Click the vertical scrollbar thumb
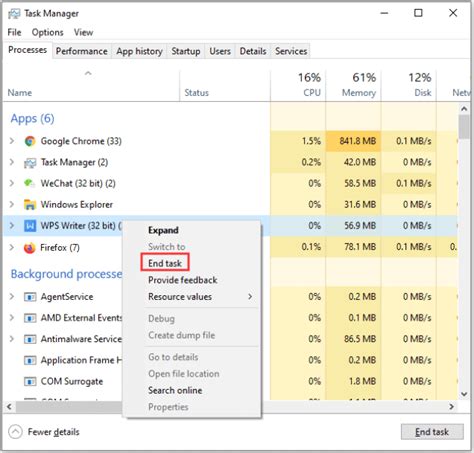This screenshot has width=474, height=453. tap(464, 127)
